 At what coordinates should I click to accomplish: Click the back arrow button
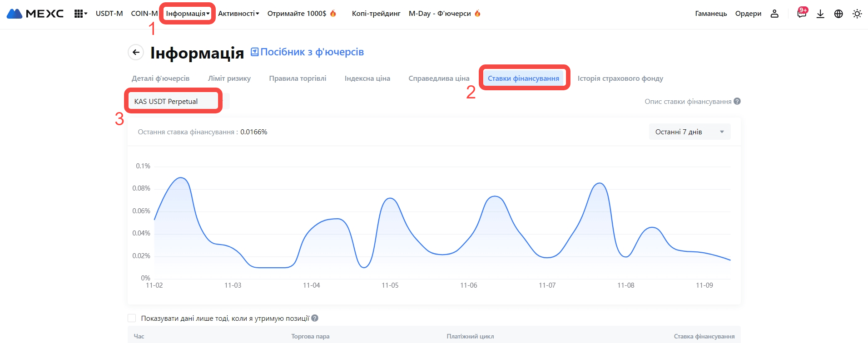pyautogui.click(x=136, y=52)
